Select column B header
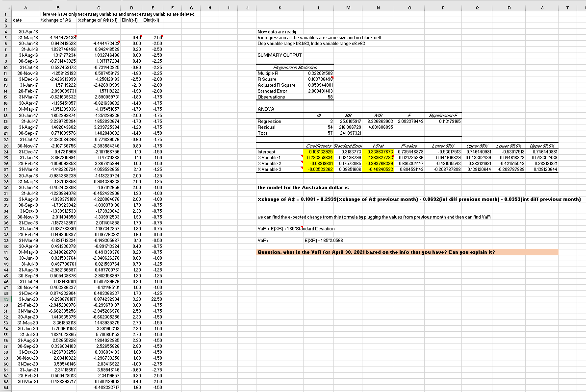The width and height of the screenshot is (586, 392). (x=58, y=8)
